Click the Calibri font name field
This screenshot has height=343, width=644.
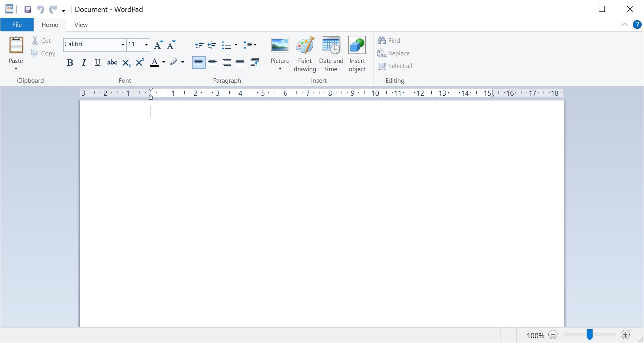pos(91,44)
